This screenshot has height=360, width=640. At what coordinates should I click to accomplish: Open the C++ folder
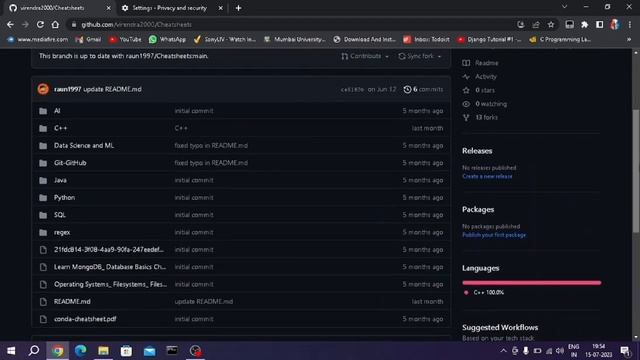pyautogui.click(x=60, y=128)
